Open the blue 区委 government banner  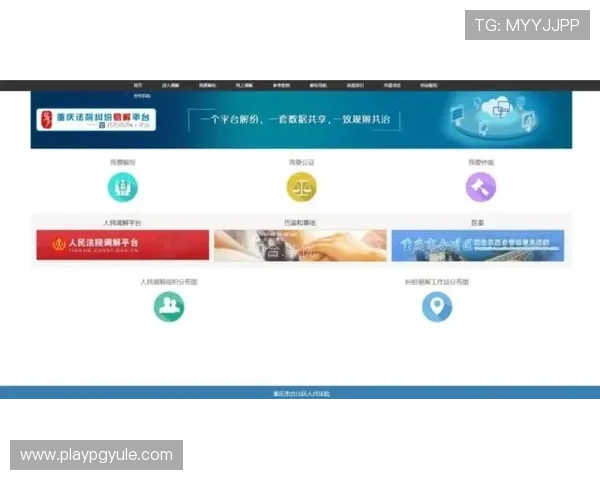[478, 245]
